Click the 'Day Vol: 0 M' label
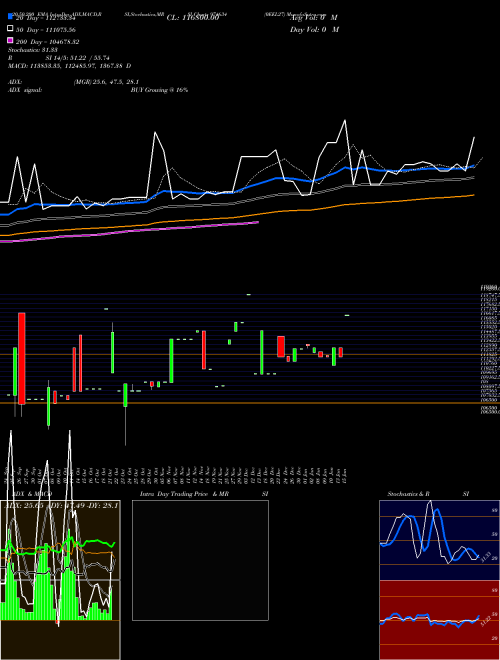 coord(314,29)
